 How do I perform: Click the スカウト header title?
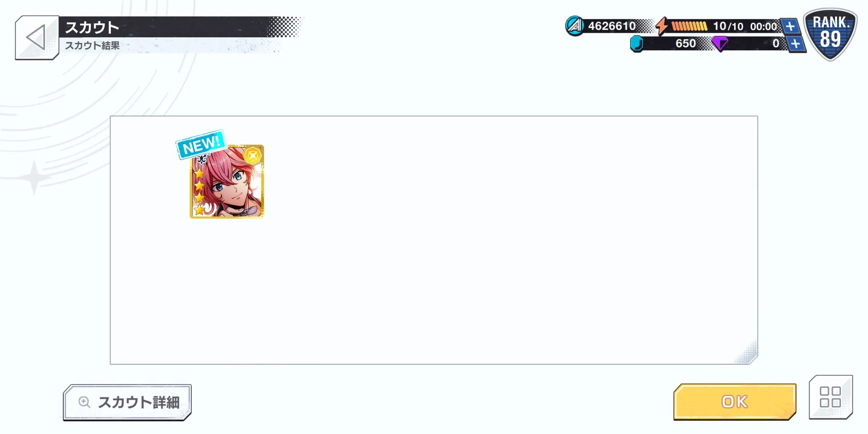92,27
